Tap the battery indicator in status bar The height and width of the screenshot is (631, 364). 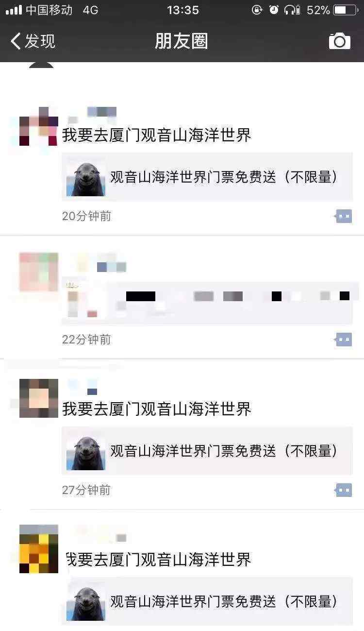coord(345,10)
